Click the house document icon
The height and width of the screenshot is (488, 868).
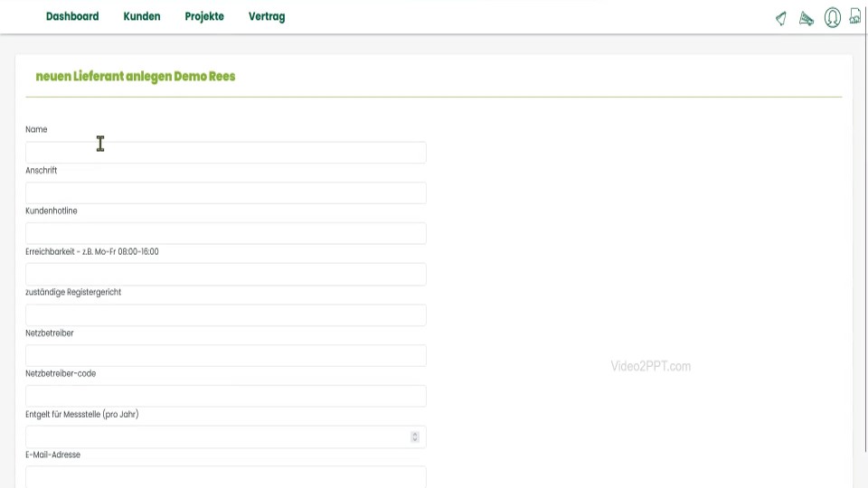pyautogui.click(x=855, y=16)
